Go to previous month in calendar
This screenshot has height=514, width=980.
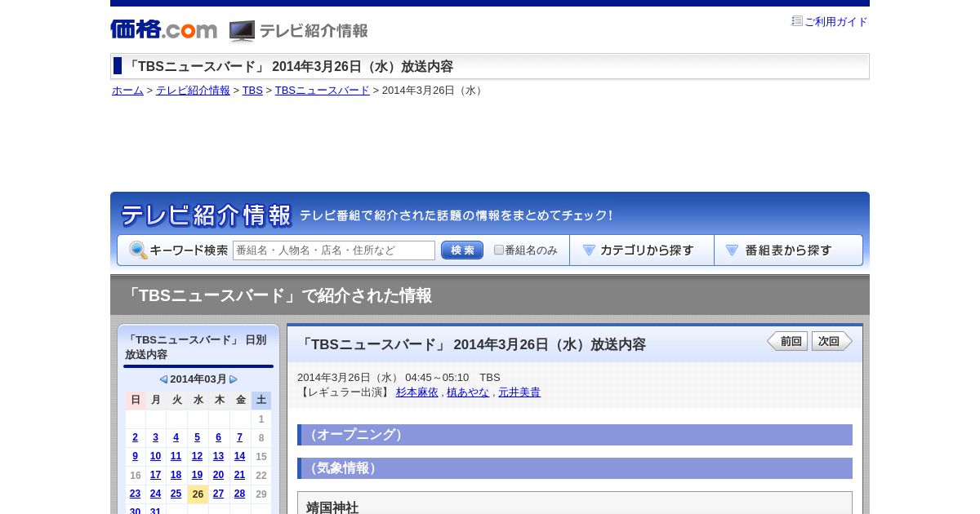[163, 379]
